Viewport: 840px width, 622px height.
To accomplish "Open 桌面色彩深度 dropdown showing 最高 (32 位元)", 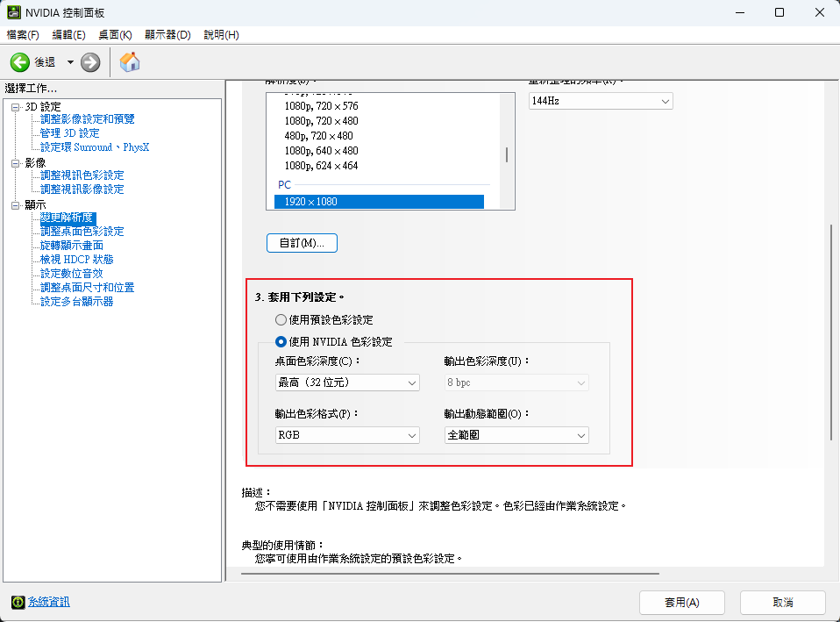I will (347, 382).
